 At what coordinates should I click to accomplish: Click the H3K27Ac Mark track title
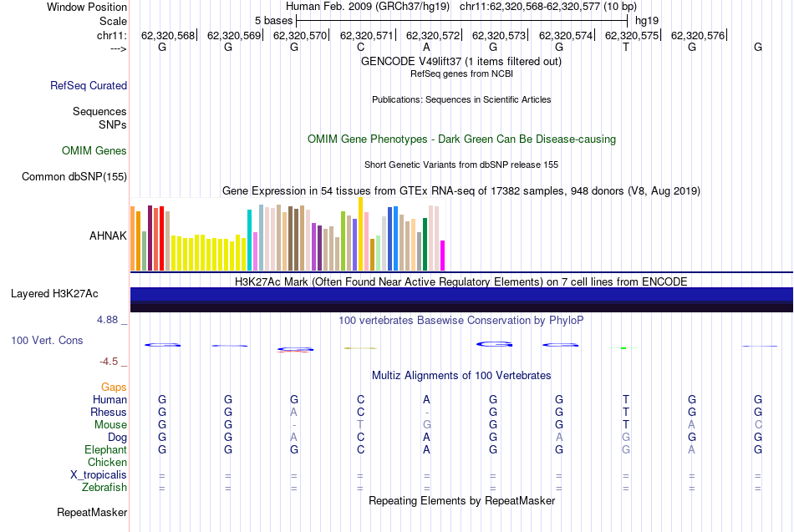461,282
